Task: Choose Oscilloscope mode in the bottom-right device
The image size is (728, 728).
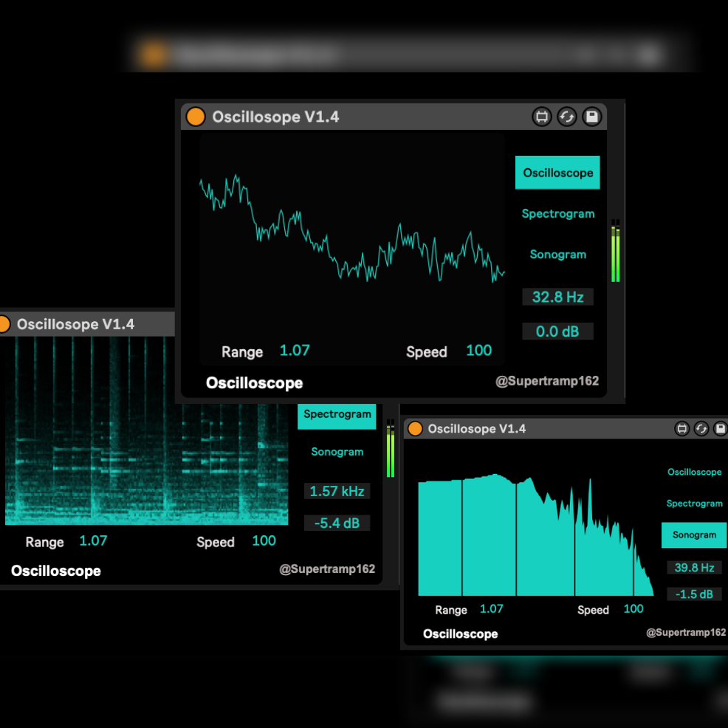Action: coord(694,473)
